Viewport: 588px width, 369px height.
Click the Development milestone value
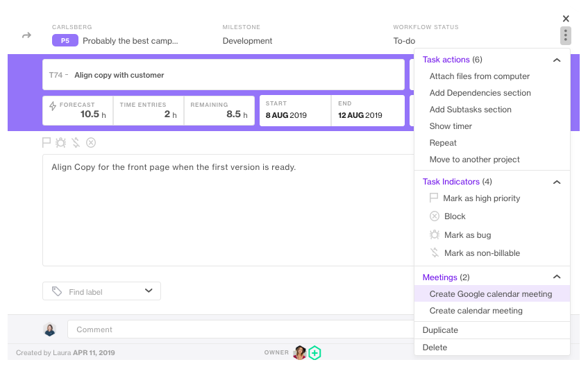[247, 41]
